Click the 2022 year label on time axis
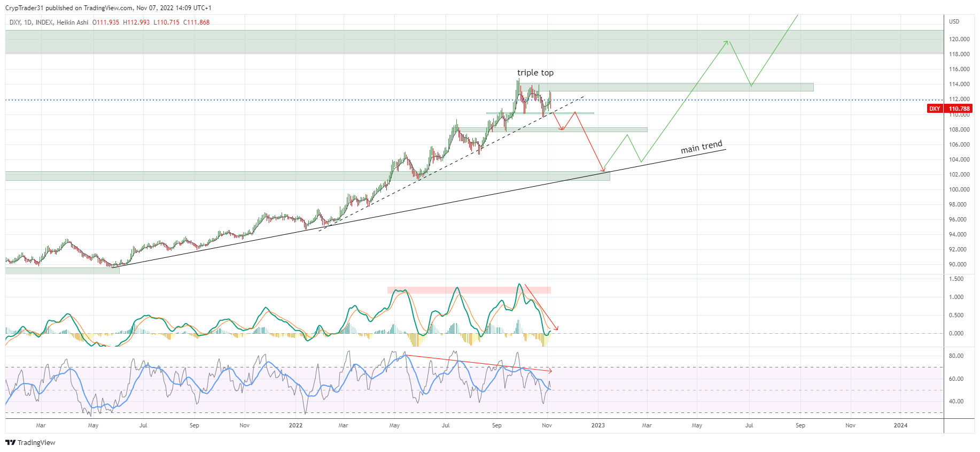980x452 pixels. [295, 425]
